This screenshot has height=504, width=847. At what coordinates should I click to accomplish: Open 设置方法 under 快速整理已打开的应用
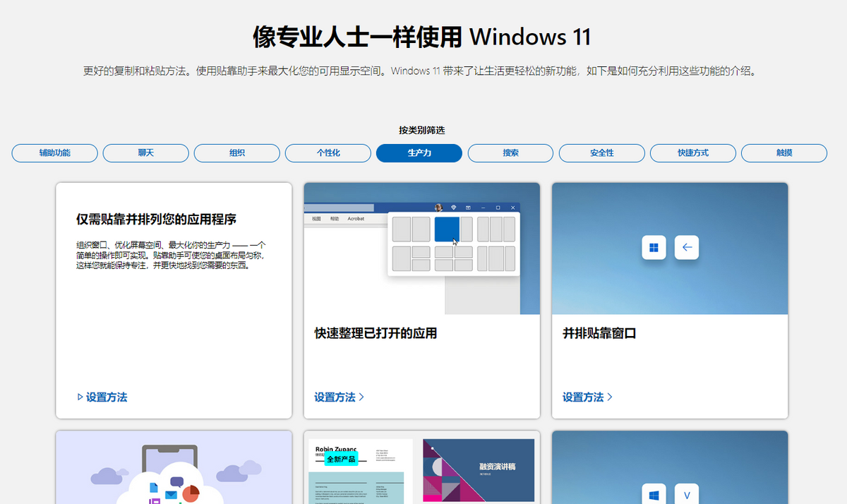340,397
